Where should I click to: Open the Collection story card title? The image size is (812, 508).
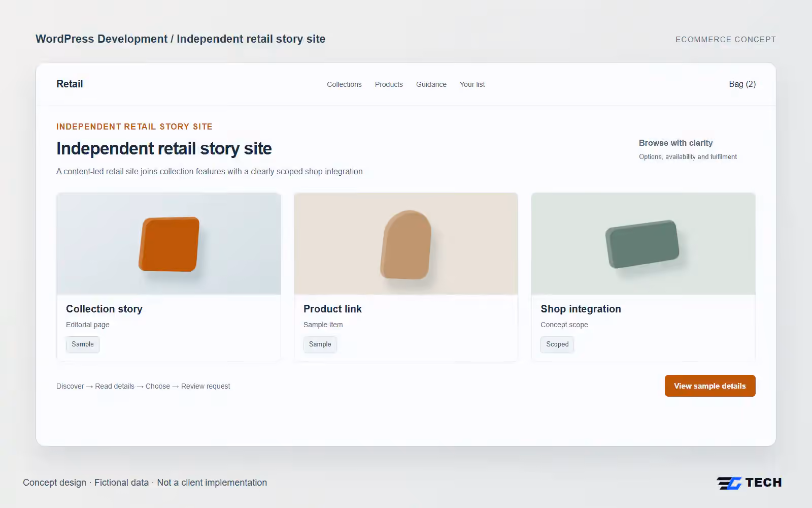click(x=104, y=309)
